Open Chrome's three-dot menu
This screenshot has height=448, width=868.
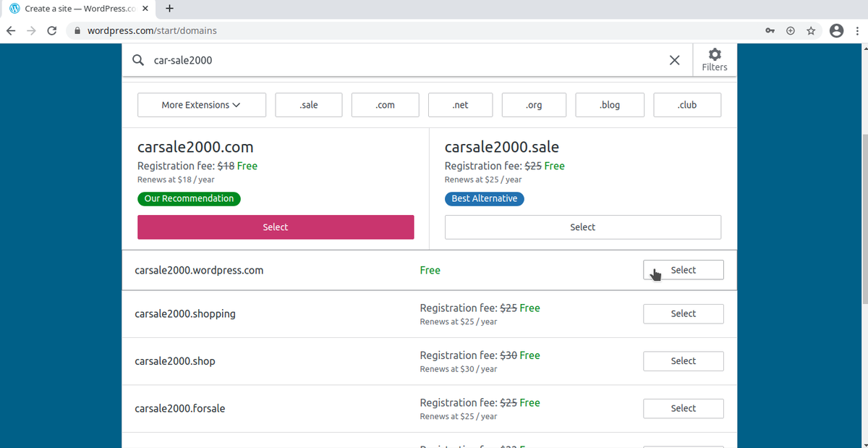[x=857, y=30]
